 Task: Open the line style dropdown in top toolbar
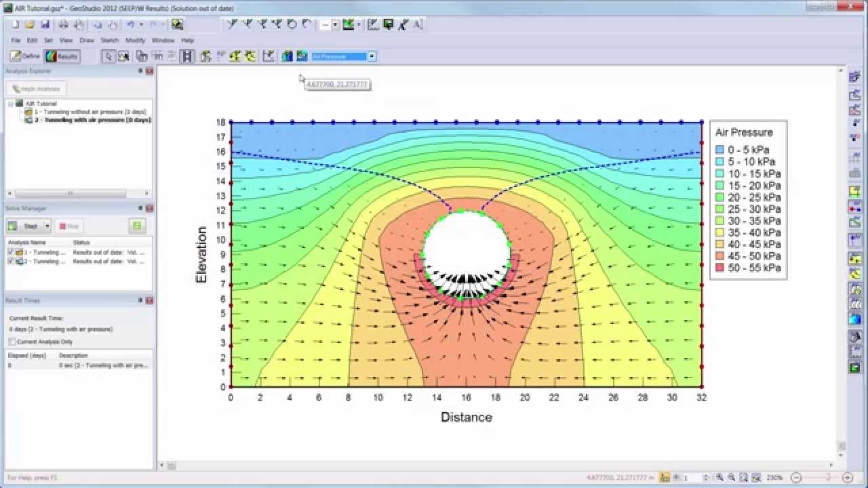tap(335, 24)
